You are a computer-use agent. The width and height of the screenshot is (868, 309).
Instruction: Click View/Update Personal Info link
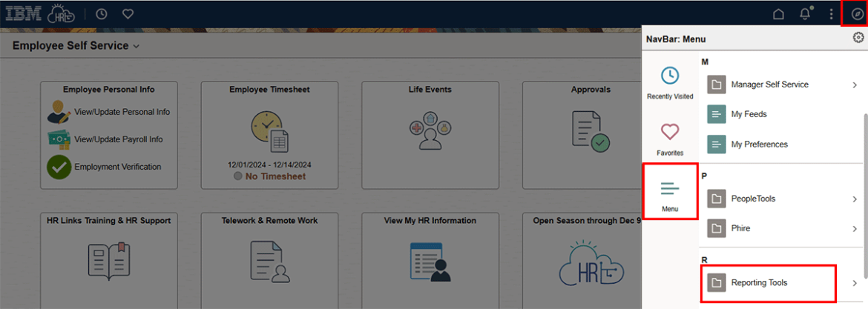tap(122, 112)
